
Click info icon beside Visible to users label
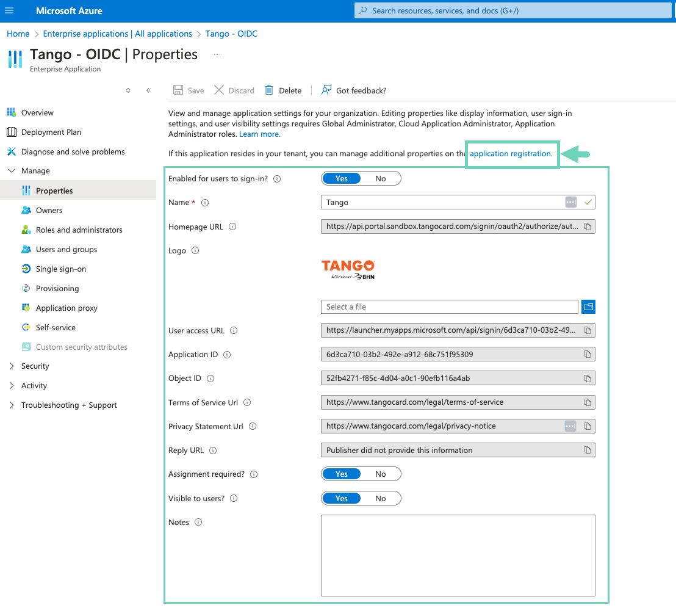point(234,498)
